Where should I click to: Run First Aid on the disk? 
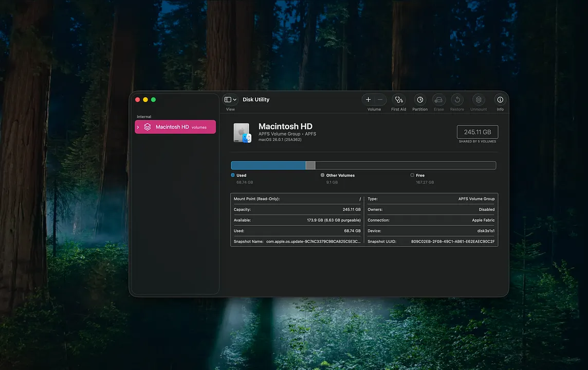tap(399, 99)
